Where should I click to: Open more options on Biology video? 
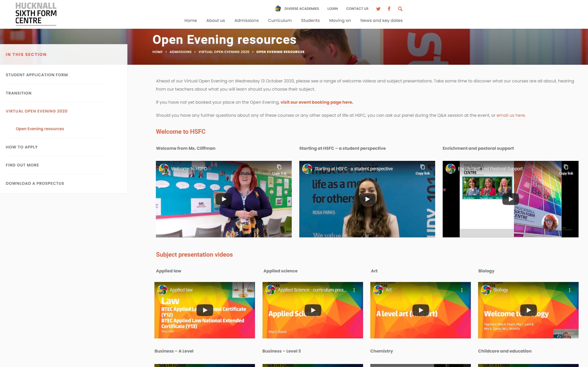570,290
